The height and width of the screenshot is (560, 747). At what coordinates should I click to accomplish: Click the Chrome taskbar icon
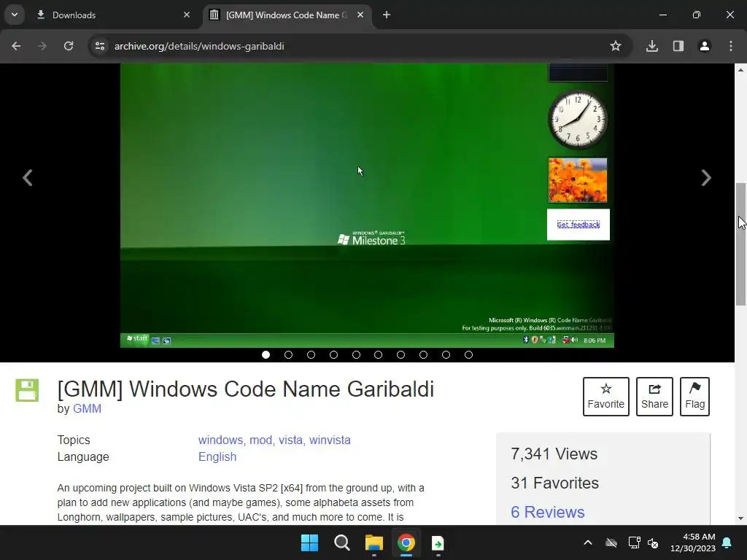(406, 542)
